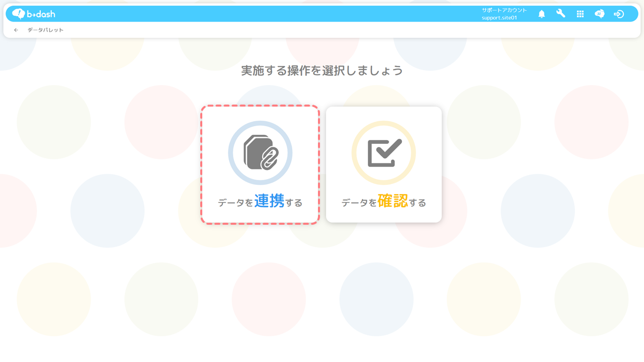The height and width of the screenshot is (362, 644).
Task: Click the chat support icon
Action: pos(599,14)
